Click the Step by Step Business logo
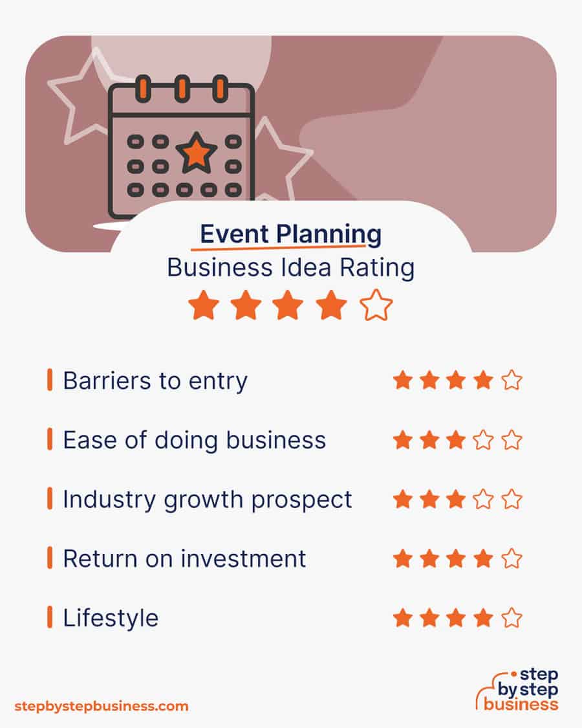 [x=517, y=690]
